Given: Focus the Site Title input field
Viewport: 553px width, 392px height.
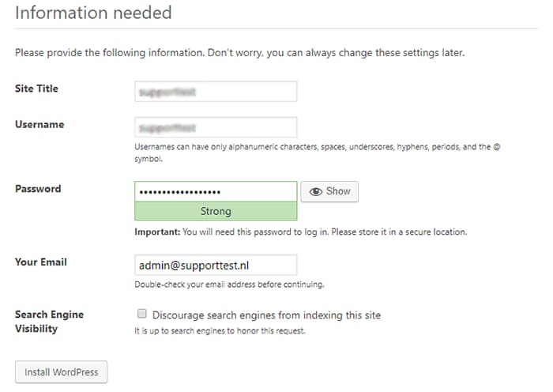Looking at the screenshot, I should click(x=216, y=92).
